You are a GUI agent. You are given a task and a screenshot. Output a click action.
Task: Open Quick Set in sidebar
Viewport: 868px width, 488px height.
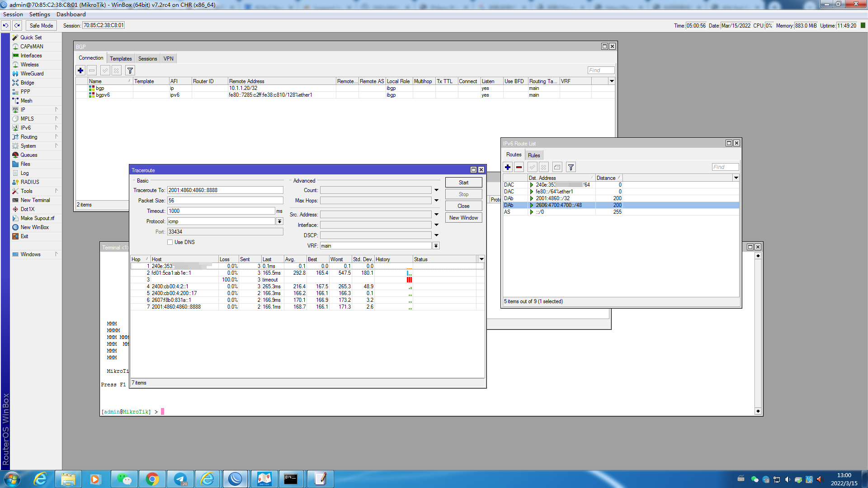(x=31, y=38)
